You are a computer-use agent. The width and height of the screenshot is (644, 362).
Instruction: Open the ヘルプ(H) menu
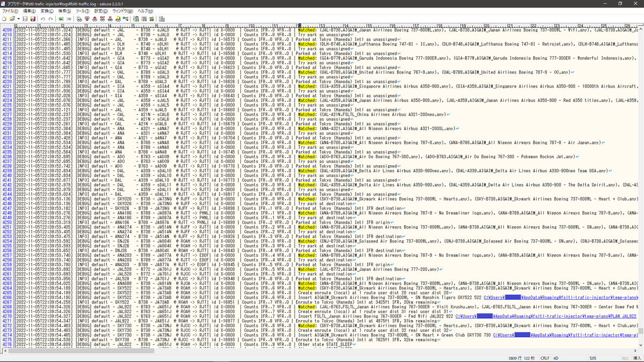tap(145, 11)
